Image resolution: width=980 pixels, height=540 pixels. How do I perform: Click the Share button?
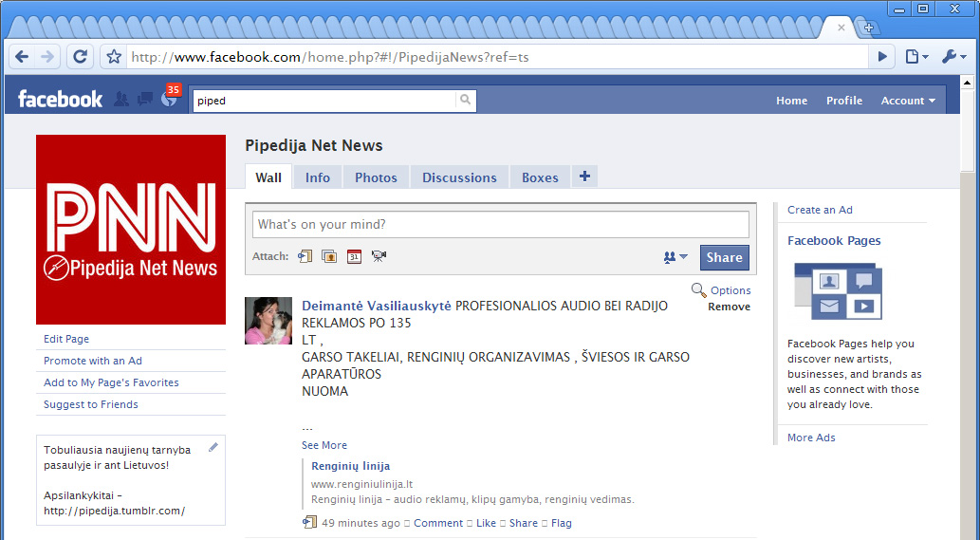[724, 257]
